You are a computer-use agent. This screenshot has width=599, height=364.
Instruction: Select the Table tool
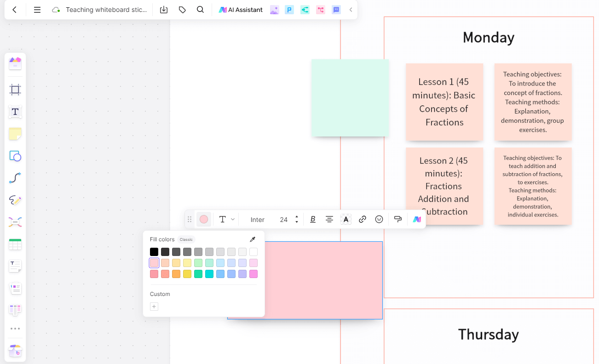(15, 244)
